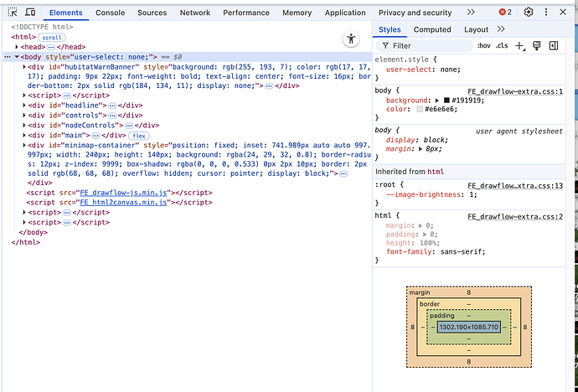578x392 pixels.
Task: Click the new style rule plus icon
Action: 519,46
